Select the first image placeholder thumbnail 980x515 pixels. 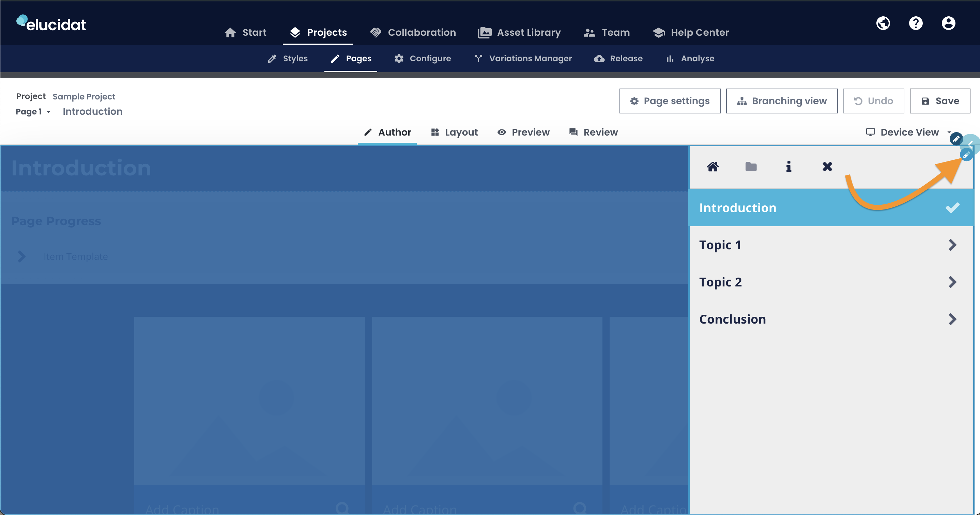click(x=249, y=401)
